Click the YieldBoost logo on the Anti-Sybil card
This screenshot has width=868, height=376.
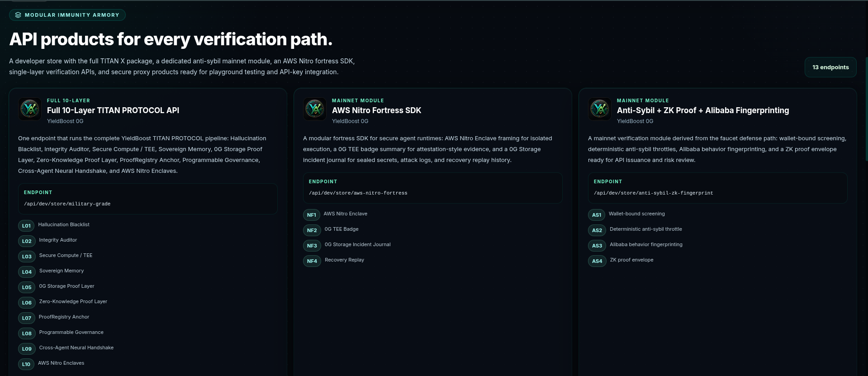click(600, 109)
